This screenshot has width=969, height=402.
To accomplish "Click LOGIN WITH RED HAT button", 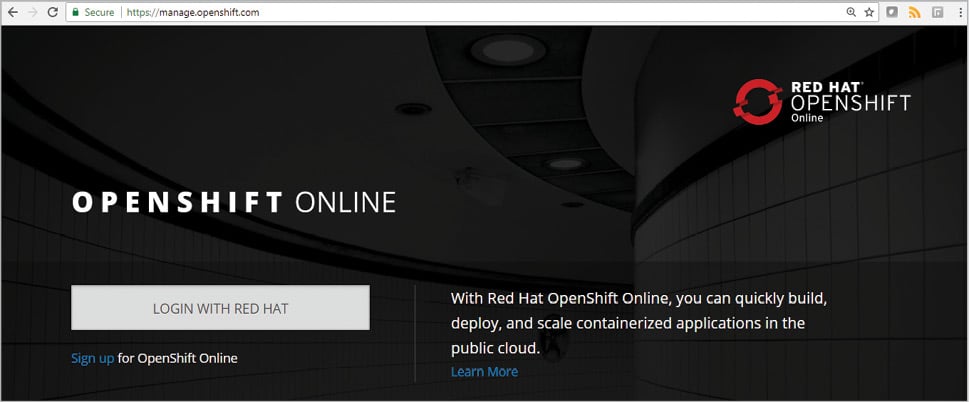I will [221, 308].
